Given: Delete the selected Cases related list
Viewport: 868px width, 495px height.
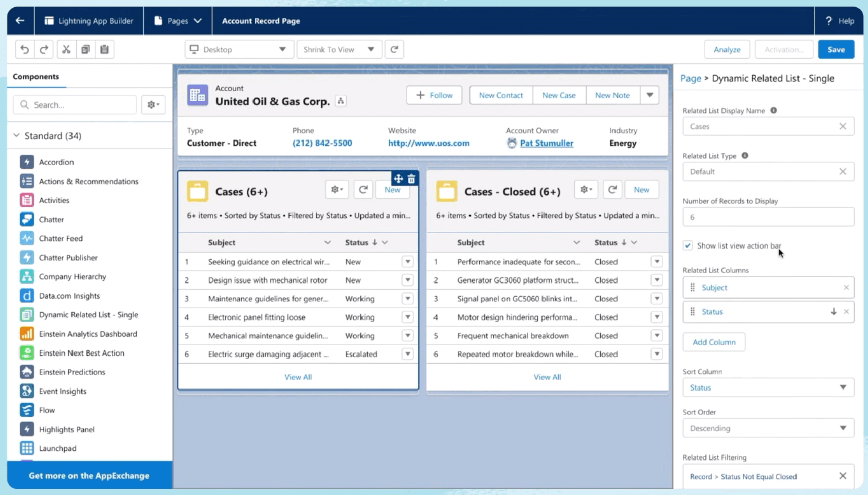Looking at the screenshot, I should (x=411, y=179).
